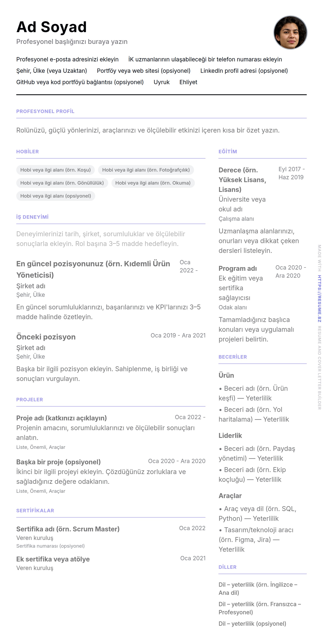Select the Önceki pozisyon job title
323x644 pixels.
pos(46,337)
